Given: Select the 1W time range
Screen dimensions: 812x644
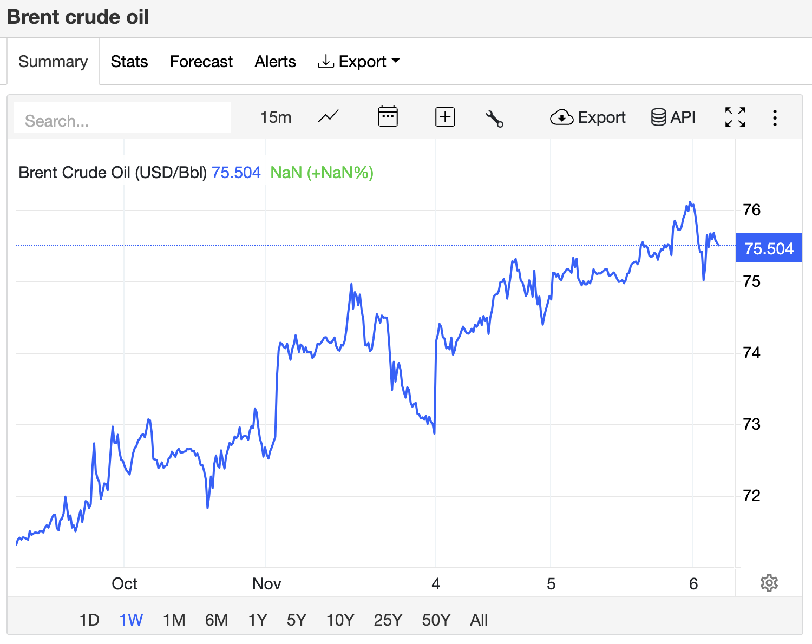Looking at the screenshot, I should tap(131, 620).
